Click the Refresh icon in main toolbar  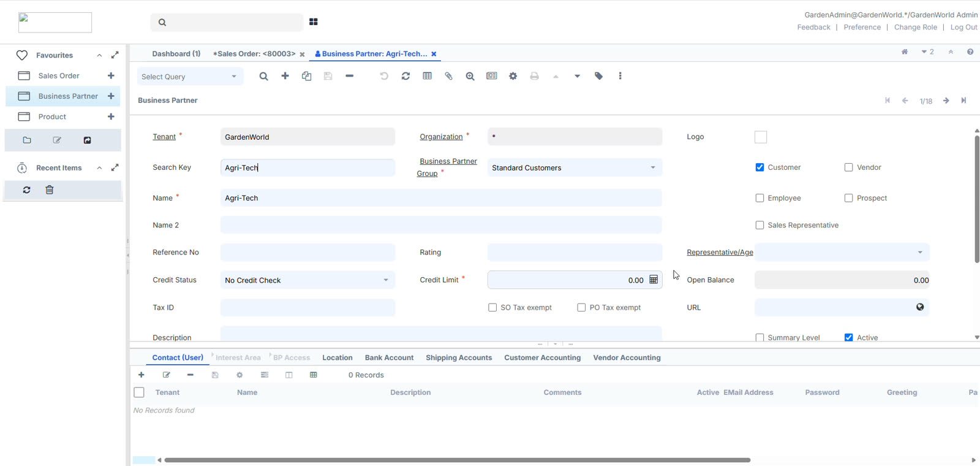pos(405,76)
